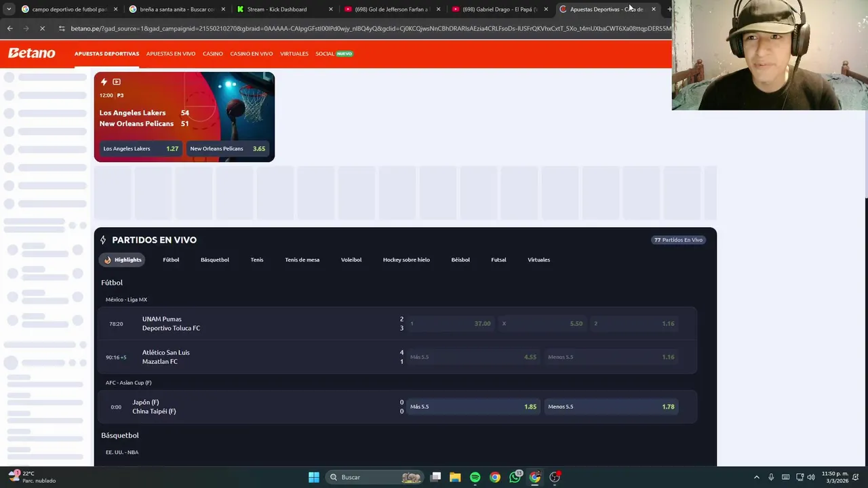Screen dimensions: 868x488
Task: Switch to Gabriel Drago - El Papá tab
Action: pos(499,9)
